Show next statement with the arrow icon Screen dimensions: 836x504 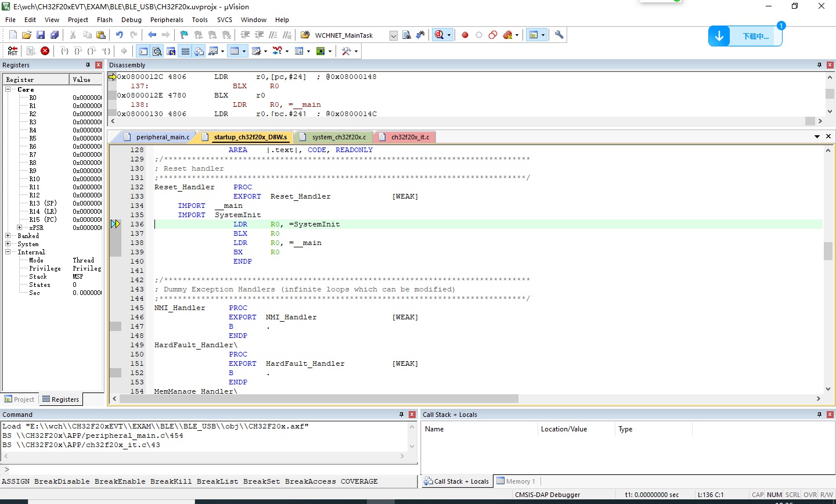(124, 51)
